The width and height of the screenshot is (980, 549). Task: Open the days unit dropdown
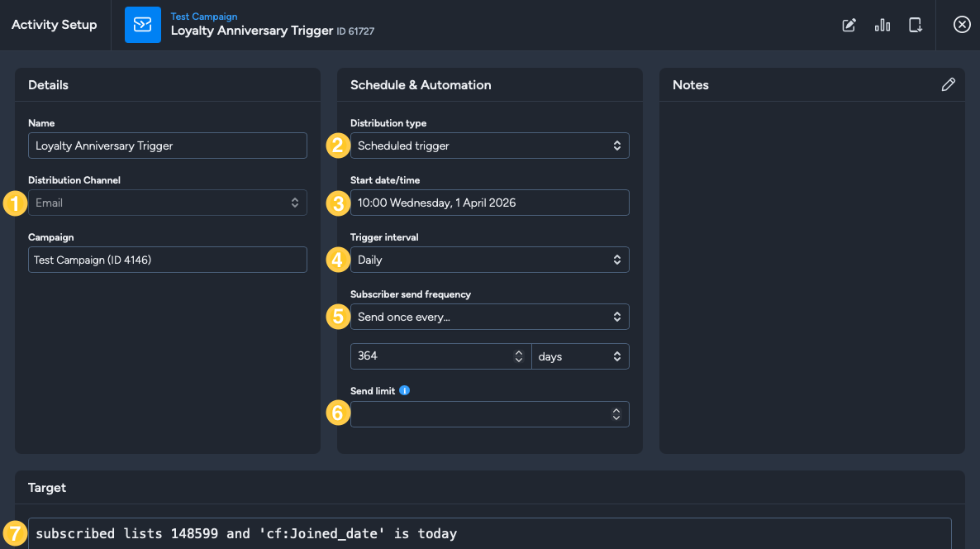click(x=580, y=356)
